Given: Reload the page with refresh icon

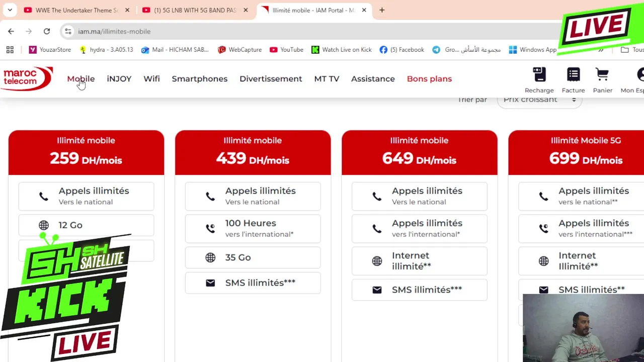Looking at the screenshot, I should [47, 31].
